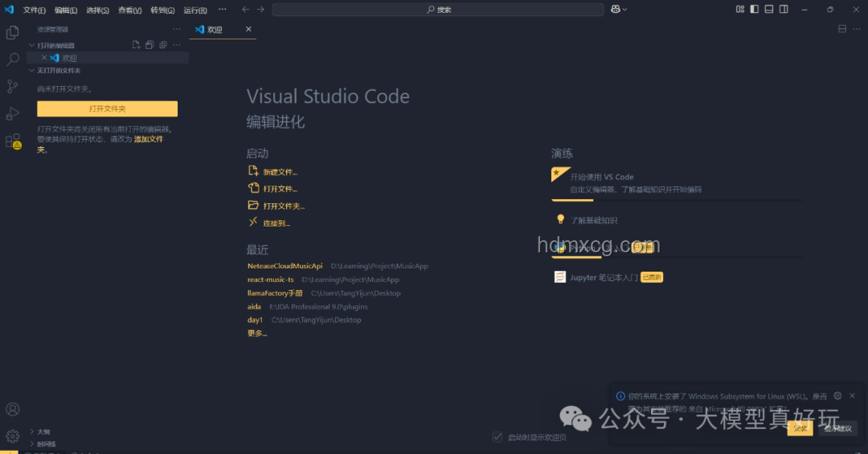This screenshot has height=454, width=868.
Task: Open the Run and Debug view
Action: [12, 113]
